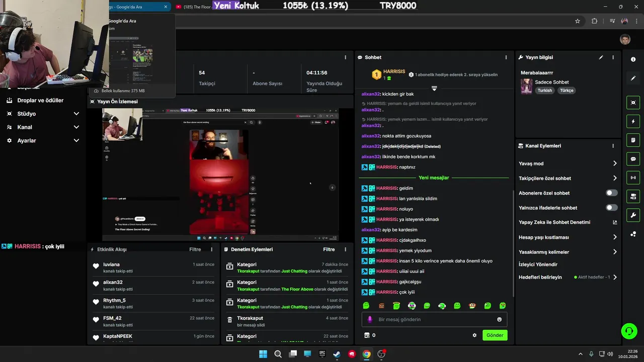Screen dimensions: 644x362
Task: Click the Bir mesaj gönderin input
Action: tap(434, 319)
